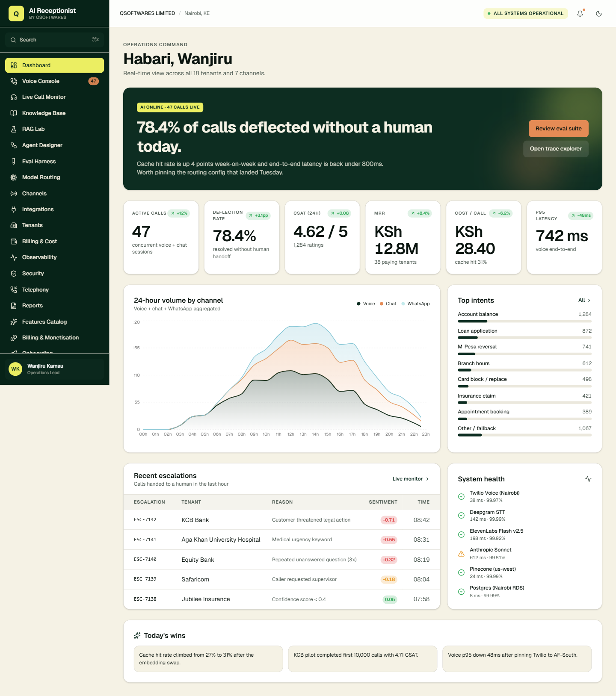Image resolution: width=616 pixels, height=696 pixels.
Task: Open the Observability page
Action: coord(55,257)
